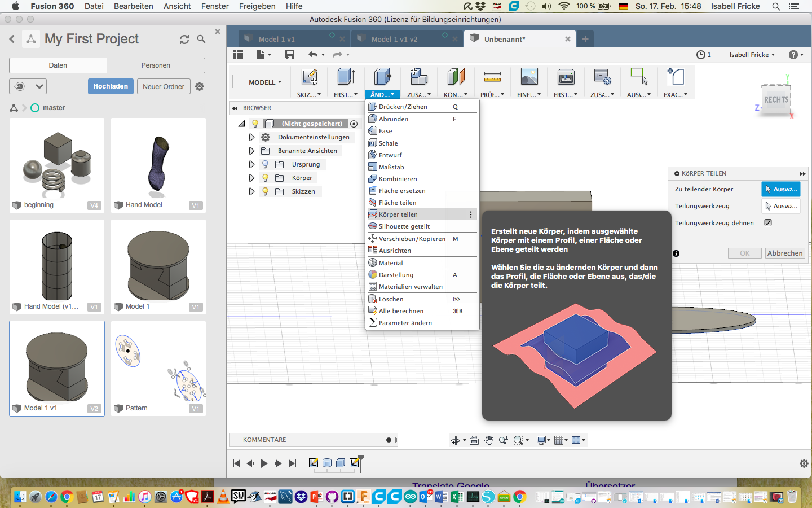
Task: Click the orbit navigation icon
Action: [x=456, y=440]
